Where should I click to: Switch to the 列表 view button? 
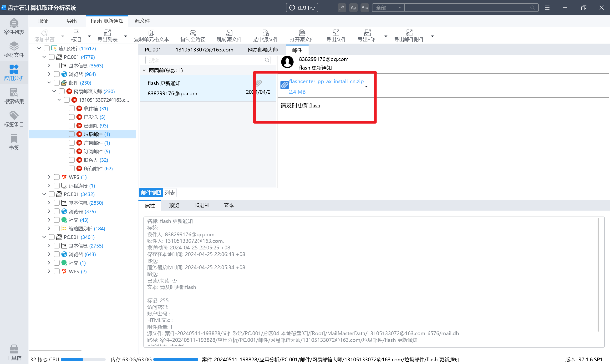click(x=170, y=192)
